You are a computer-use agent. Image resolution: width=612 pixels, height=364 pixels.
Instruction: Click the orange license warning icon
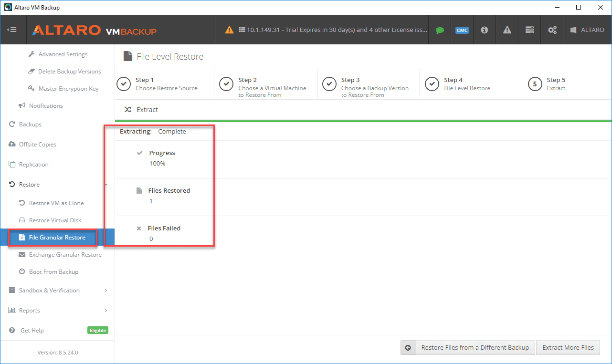click(x=230, y=30)
